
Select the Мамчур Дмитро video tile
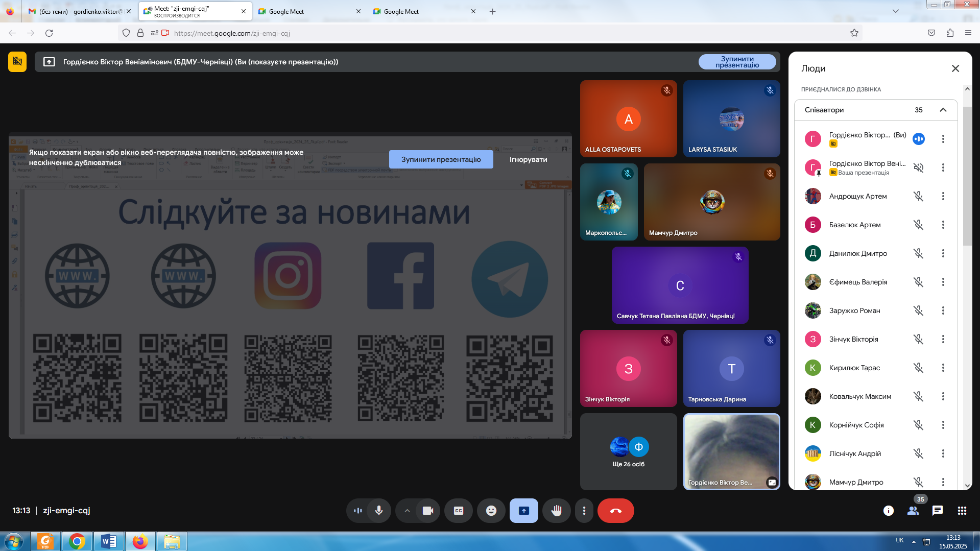[712, 202]
